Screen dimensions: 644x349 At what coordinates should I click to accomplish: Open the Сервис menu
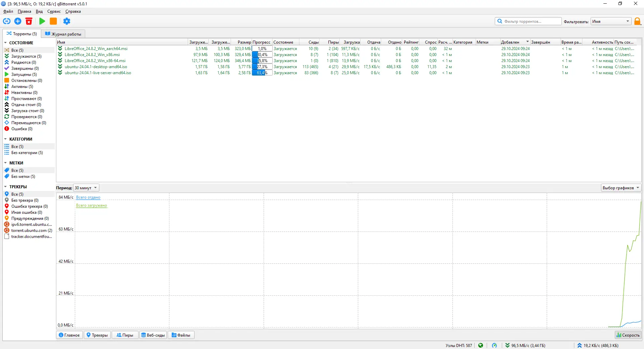pyautogui.click(x=54, y=11)
